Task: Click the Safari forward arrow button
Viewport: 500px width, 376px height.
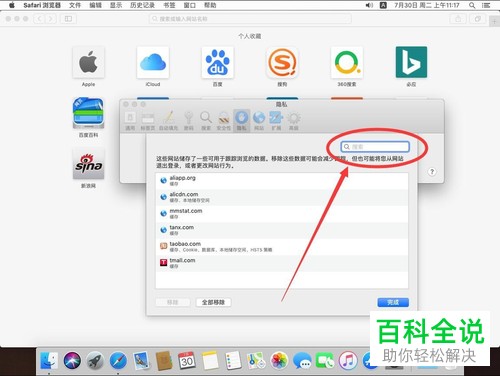Action: pyautogui.click(x=51, y=19)
